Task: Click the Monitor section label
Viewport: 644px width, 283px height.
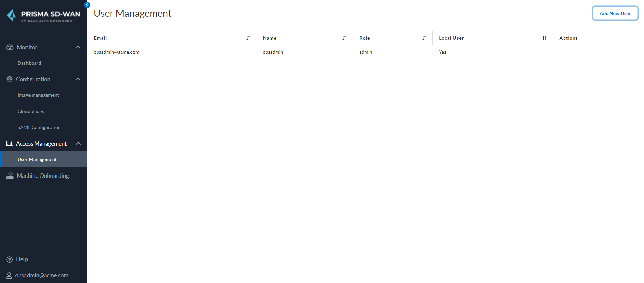Action: click(27, 47)
